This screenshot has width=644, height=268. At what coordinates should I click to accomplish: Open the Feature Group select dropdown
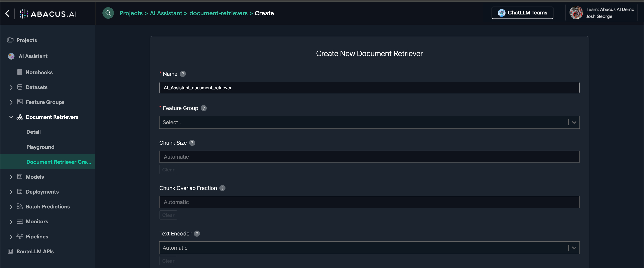369,122
